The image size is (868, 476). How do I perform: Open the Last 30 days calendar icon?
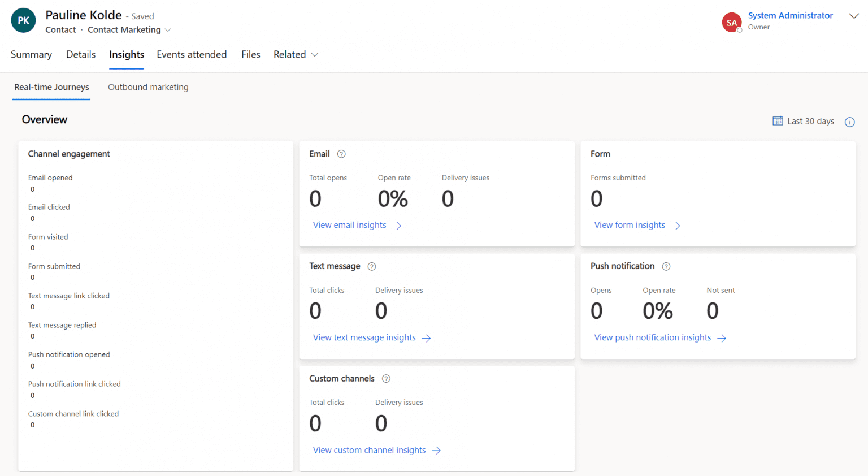tap(777, 121)
